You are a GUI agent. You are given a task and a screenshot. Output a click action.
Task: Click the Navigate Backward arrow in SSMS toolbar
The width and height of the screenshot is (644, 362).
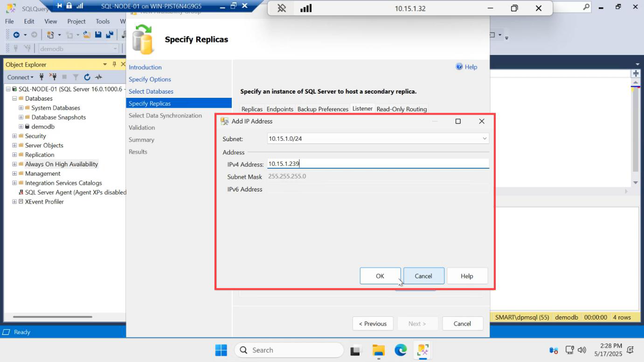(16, 34)
